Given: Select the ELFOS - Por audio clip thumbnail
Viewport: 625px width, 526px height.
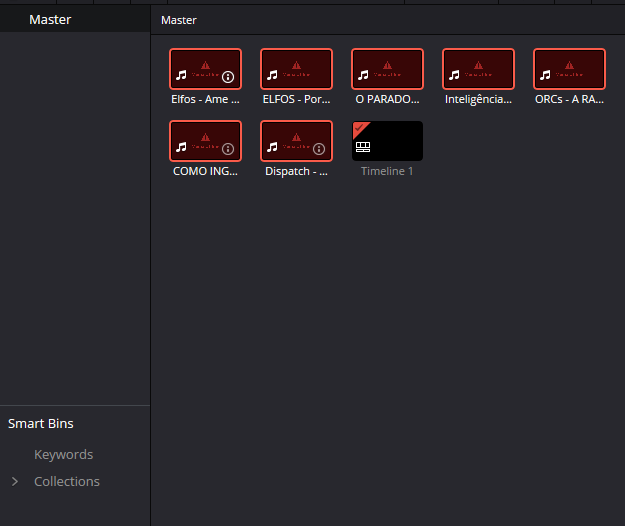Looking at the screenshot, I should [x=296, y=69].
